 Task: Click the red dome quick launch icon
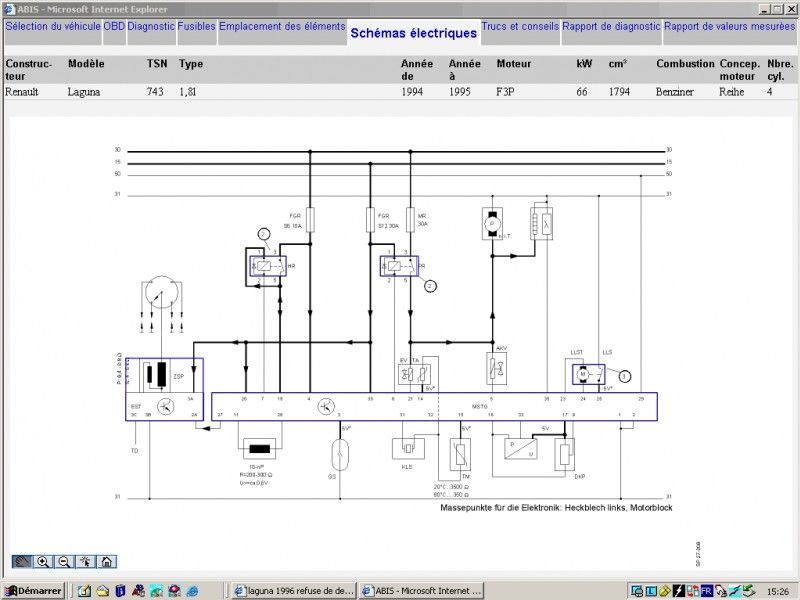coord(174,591)
